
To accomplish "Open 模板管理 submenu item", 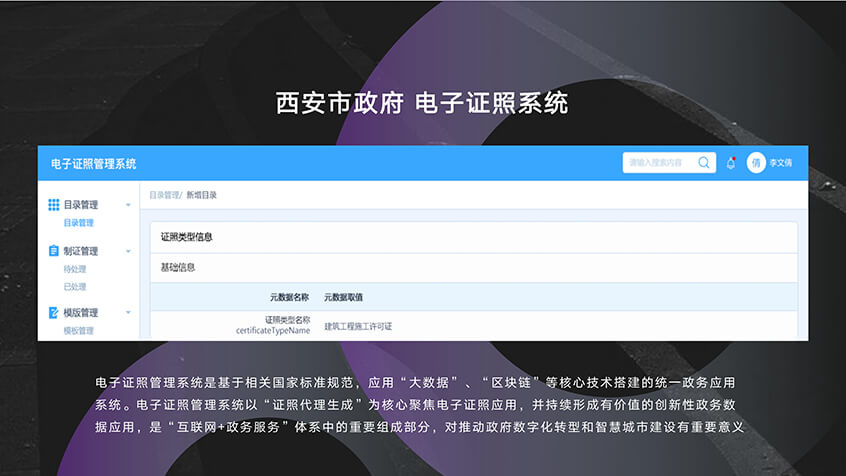I will click(x=78, y=331).
